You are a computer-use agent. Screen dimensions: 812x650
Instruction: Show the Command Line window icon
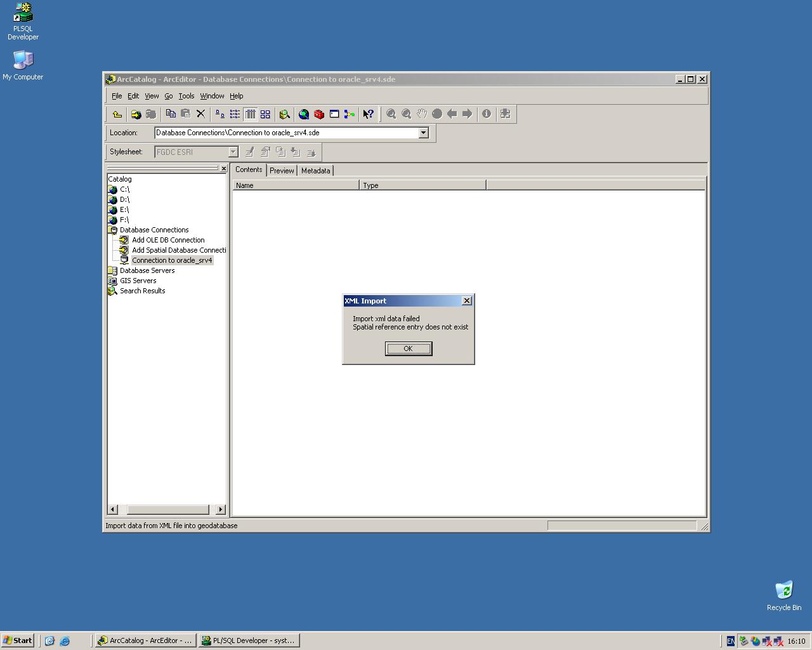[x=334, y=114]
